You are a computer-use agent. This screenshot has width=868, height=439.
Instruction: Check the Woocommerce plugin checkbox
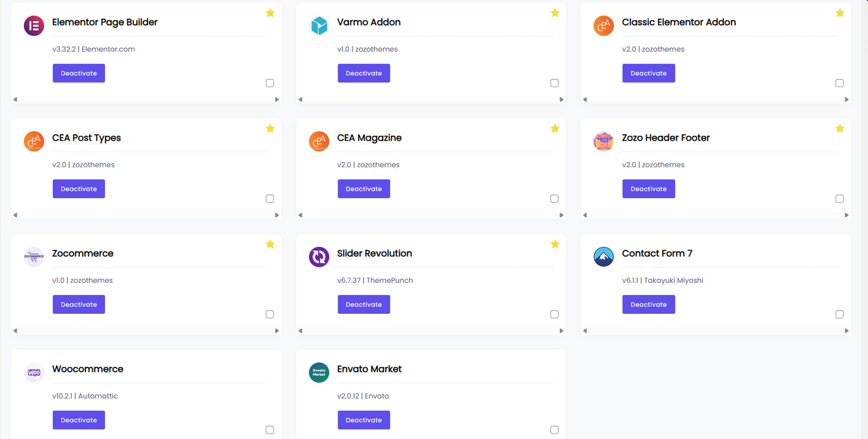coord(270,430)
